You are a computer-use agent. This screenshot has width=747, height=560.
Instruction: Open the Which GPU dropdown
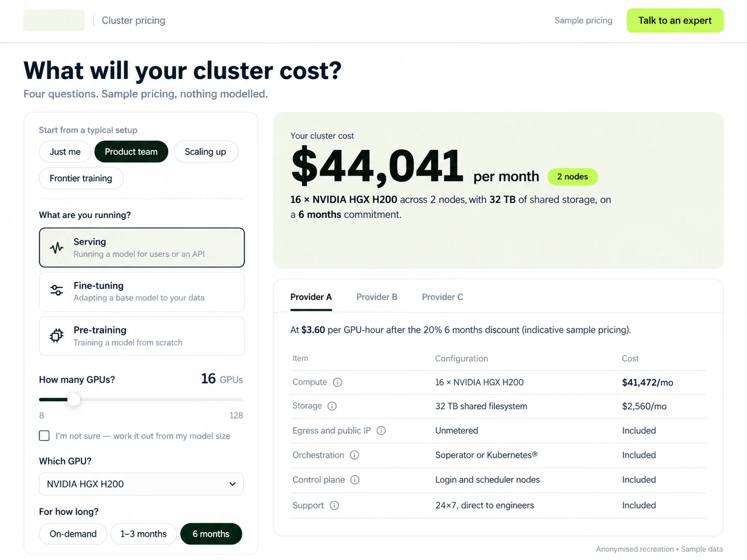141,484
